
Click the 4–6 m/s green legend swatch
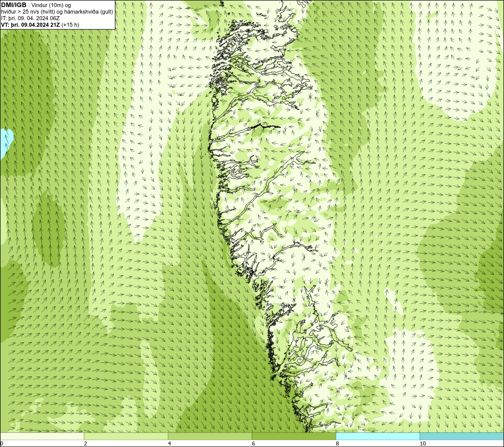[x=210, y=436]
